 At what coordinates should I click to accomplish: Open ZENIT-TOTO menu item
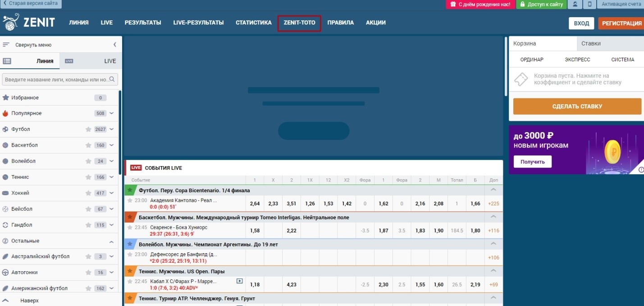(x=299, y=23)
